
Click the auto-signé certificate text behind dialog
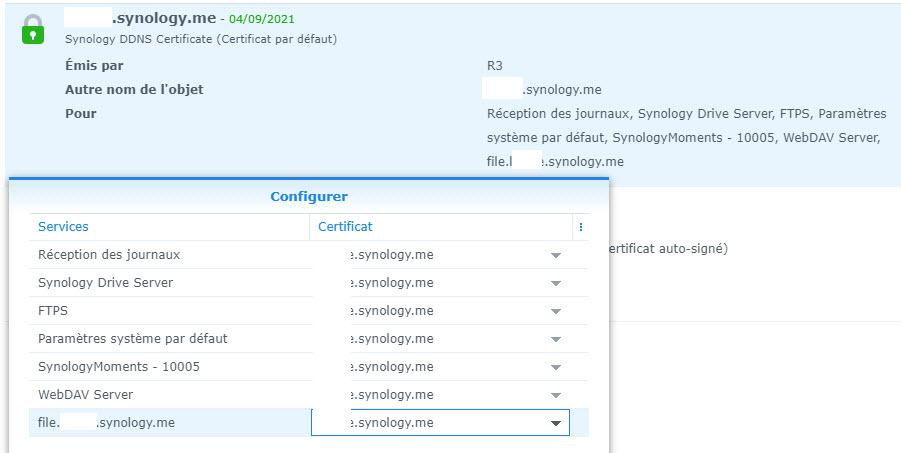pos(668,249)
